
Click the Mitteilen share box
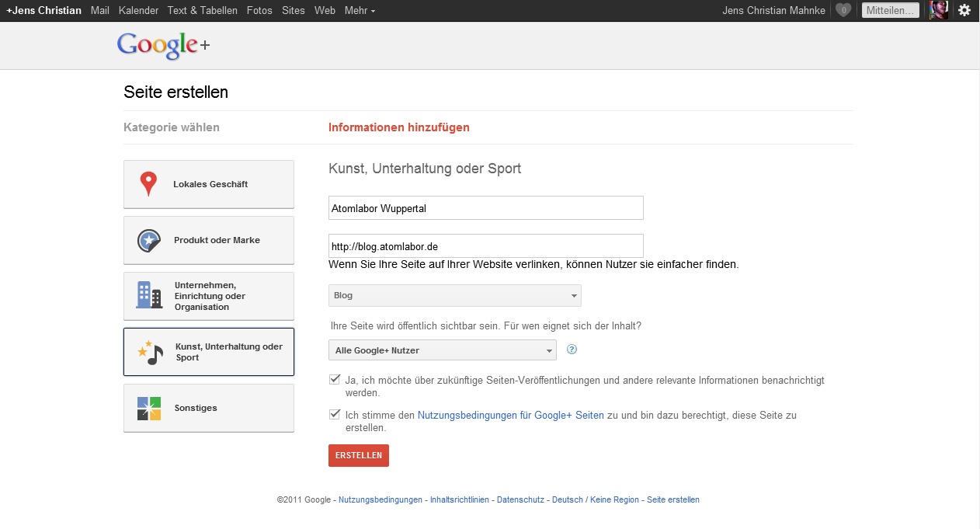[x=891, y=10]
